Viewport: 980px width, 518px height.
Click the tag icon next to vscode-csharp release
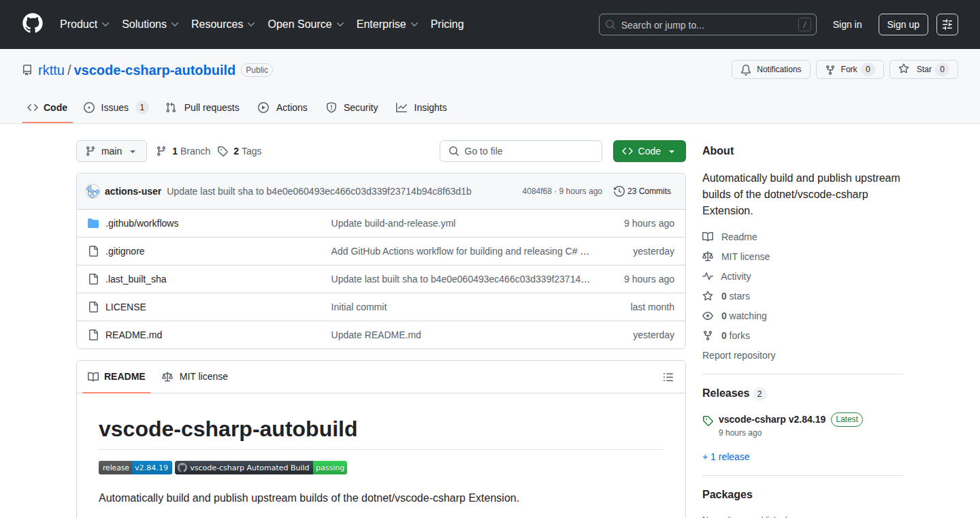pyautogui.click(x=708, y=421)
